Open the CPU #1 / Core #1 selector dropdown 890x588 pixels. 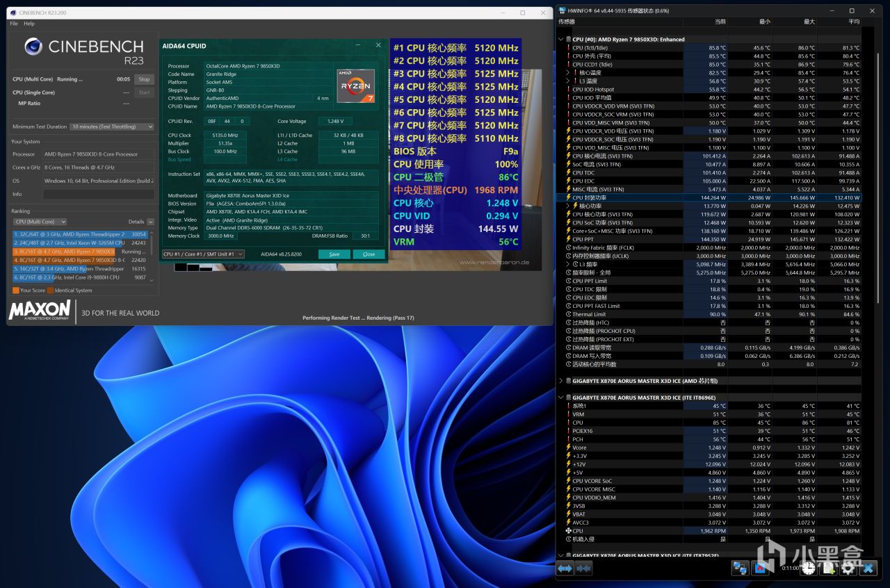click(x=203, y=254)
